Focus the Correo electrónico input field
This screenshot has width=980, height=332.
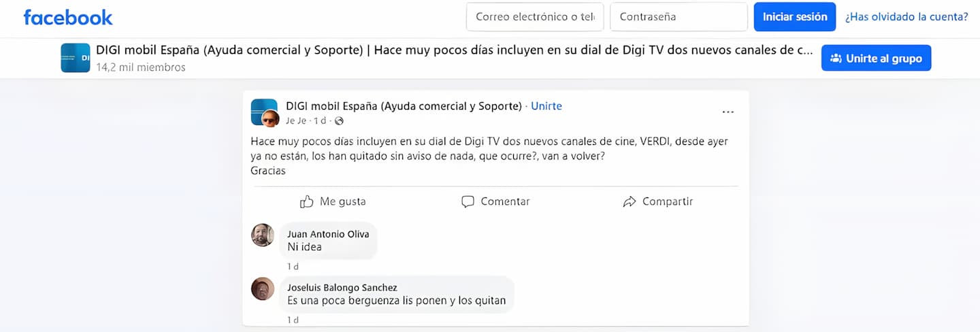(x=535, y=17)
